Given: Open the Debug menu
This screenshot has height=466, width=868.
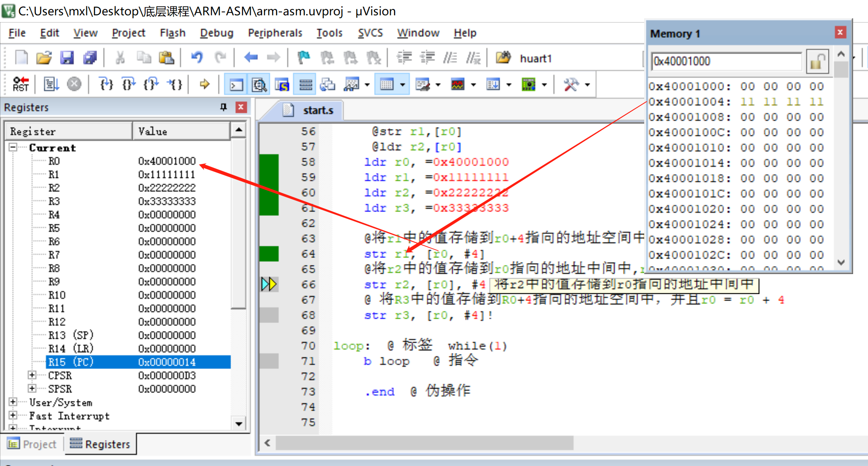Looking at the screenshot, I should [x=217, y=33].
